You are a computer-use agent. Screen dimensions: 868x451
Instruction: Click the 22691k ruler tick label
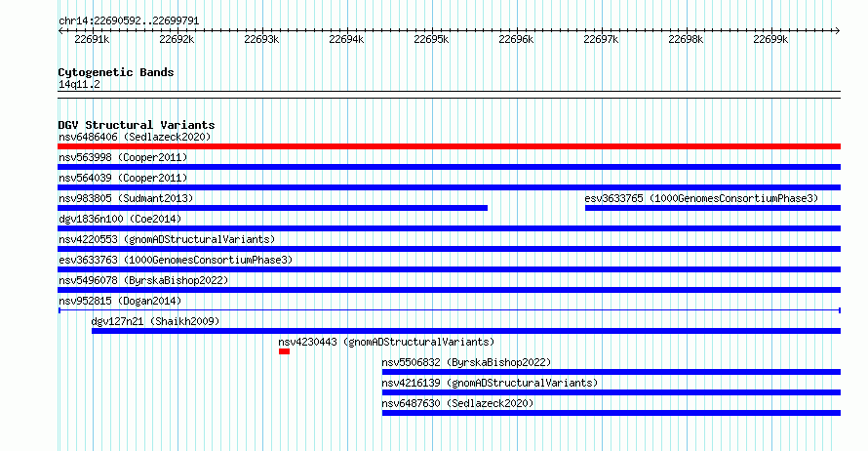coord(92,39)
